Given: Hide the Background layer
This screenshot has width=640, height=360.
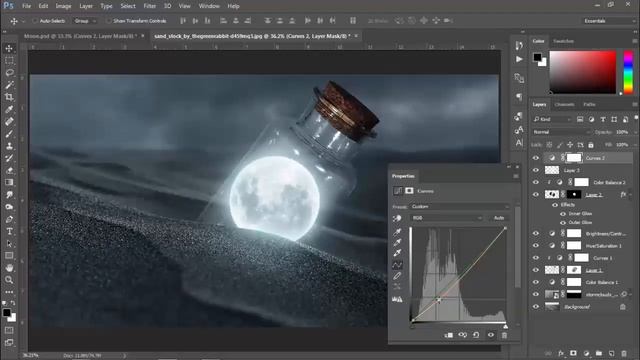Looking at the screenshot, I should [x=536, y=307].
